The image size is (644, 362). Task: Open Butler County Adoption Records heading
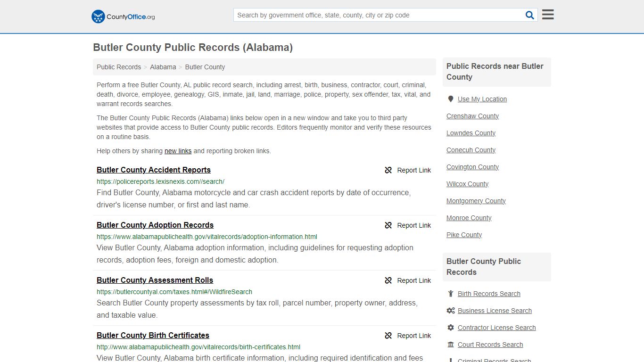pos(155,225)
